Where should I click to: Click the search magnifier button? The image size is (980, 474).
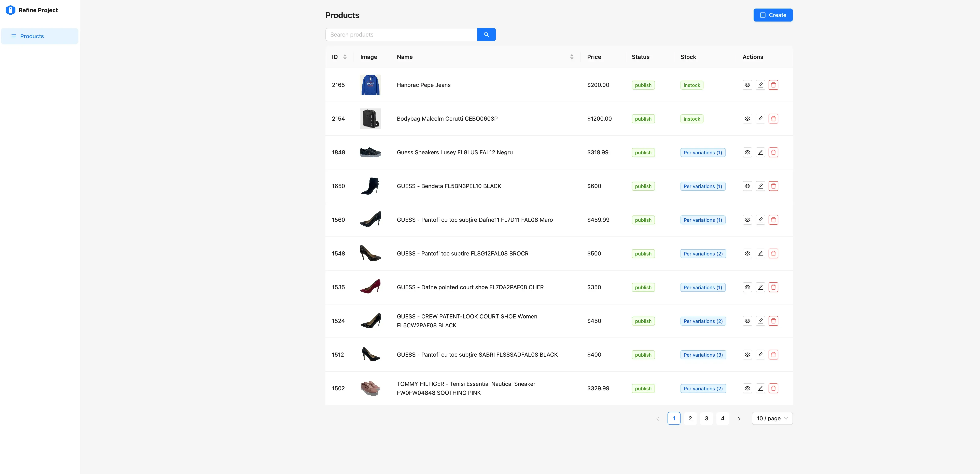(x=486, y=35)
